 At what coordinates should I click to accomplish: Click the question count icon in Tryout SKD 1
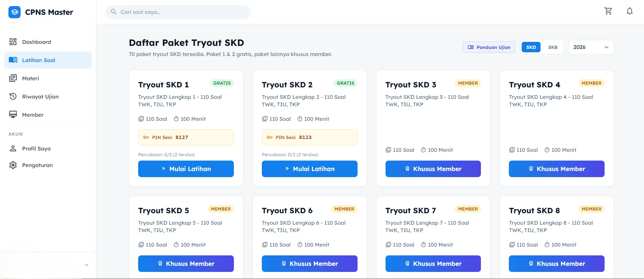[x=141, y=119]
